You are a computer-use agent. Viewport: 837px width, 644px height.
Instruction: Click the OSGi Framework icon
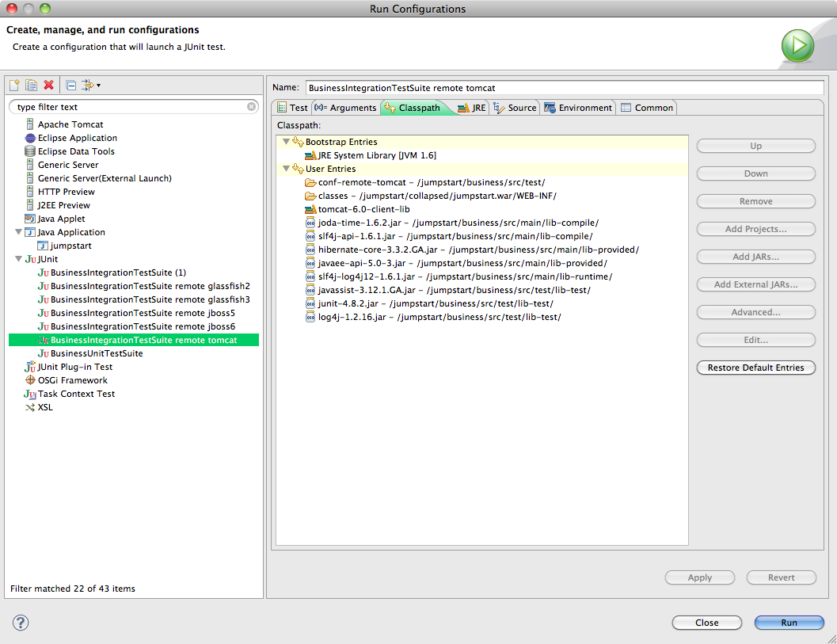[x=30, y=380]
